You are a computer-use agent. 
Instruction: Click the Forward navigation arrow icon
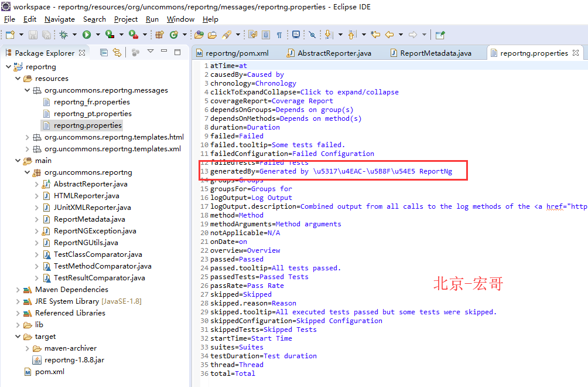tap(413, 35)
